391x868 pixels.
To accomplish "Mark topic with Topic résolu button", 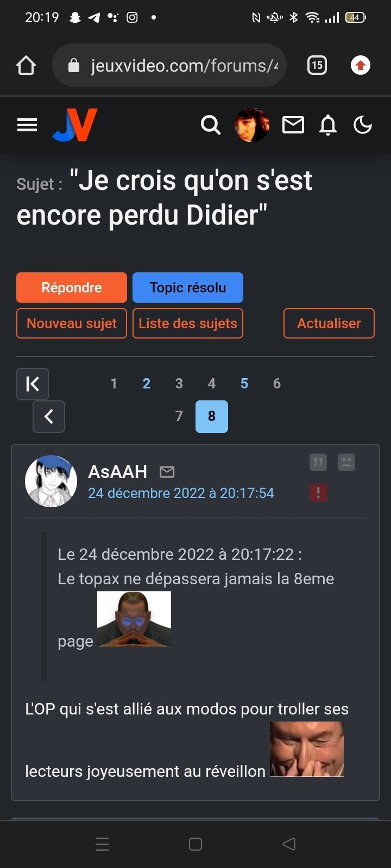I will point(188,288).
